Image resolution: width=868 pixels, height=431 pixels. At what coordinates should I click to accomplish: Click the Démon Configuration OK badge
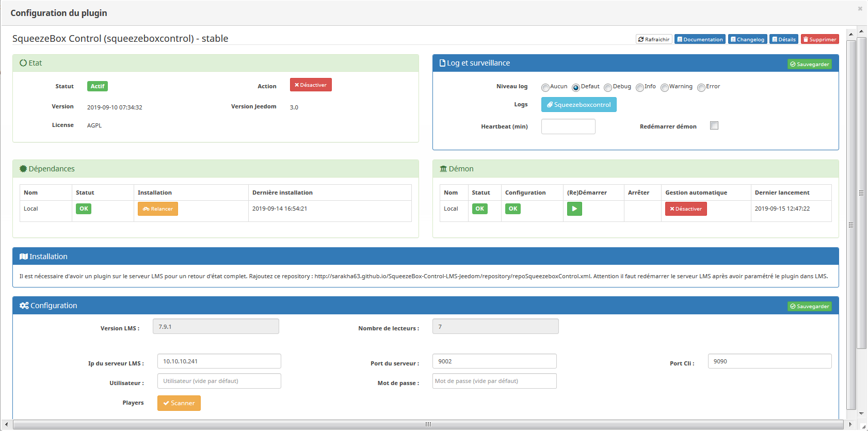coord(513,209)
